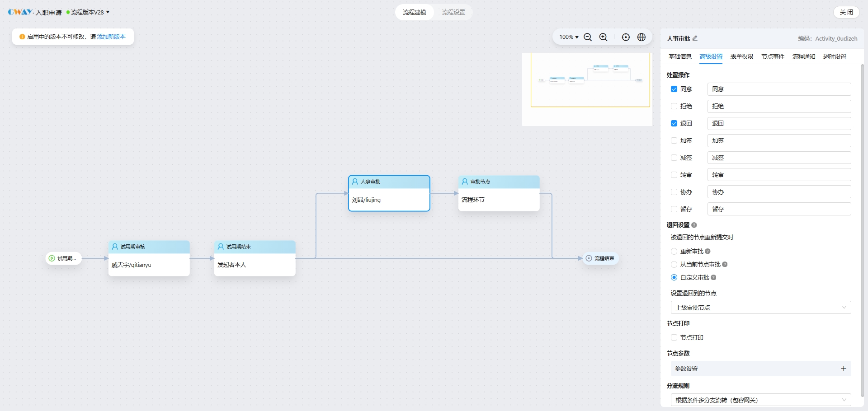The image size is (868, 411).
Task: Select the 重新审批 radio option
Action: point(674,251)
